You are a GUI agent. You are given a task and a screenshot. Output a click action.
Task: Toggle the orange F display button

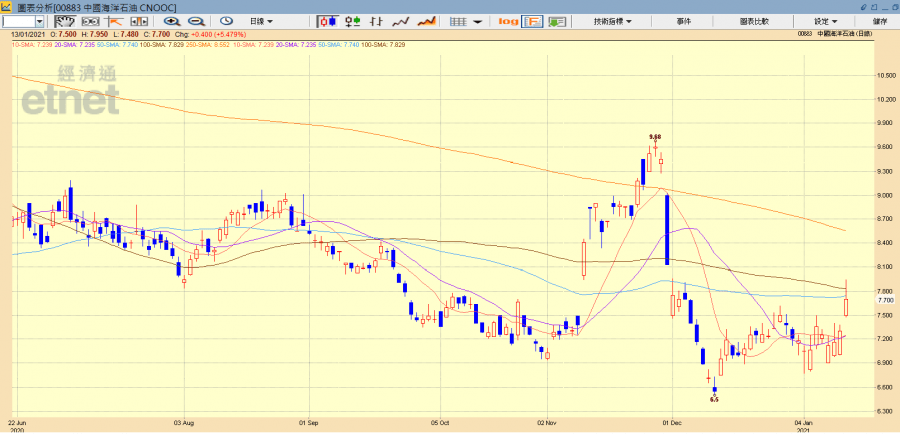533,21
